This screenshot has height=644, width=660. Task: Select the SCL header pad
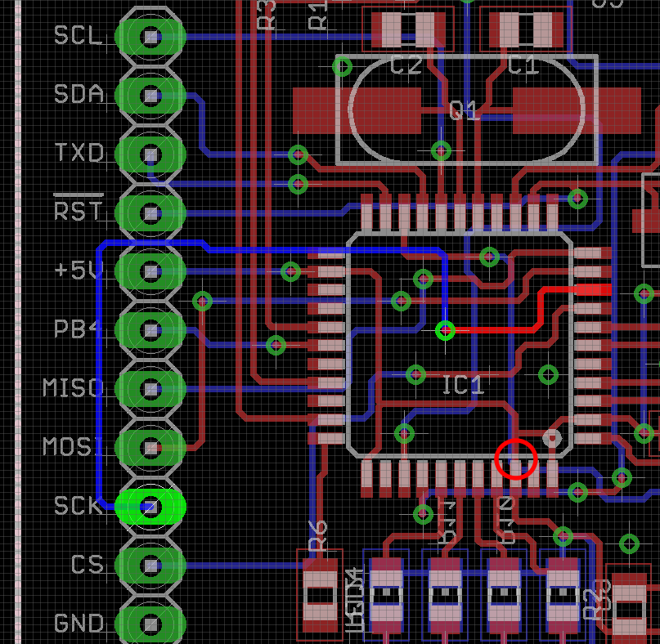(x=150, y=37)
